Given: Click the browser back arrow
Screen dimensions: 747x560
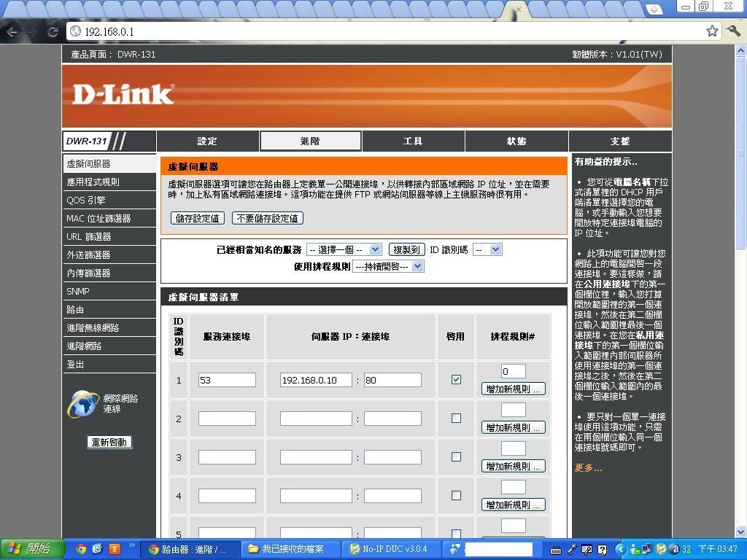Looking at the screenshot, I should tap(12, 31).
